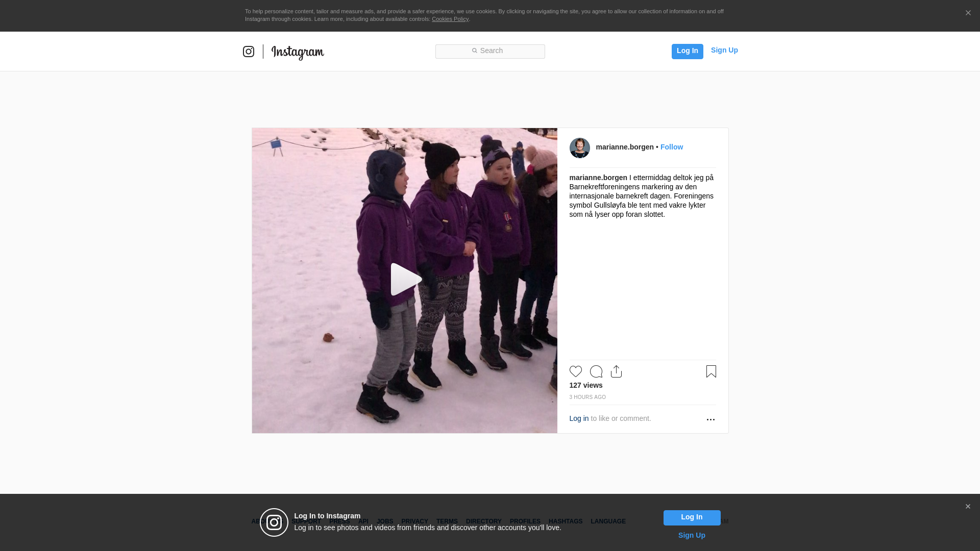Open marianne.borgen profile picture
This screenshot has width=980, height=551.
tap(580, 148)
